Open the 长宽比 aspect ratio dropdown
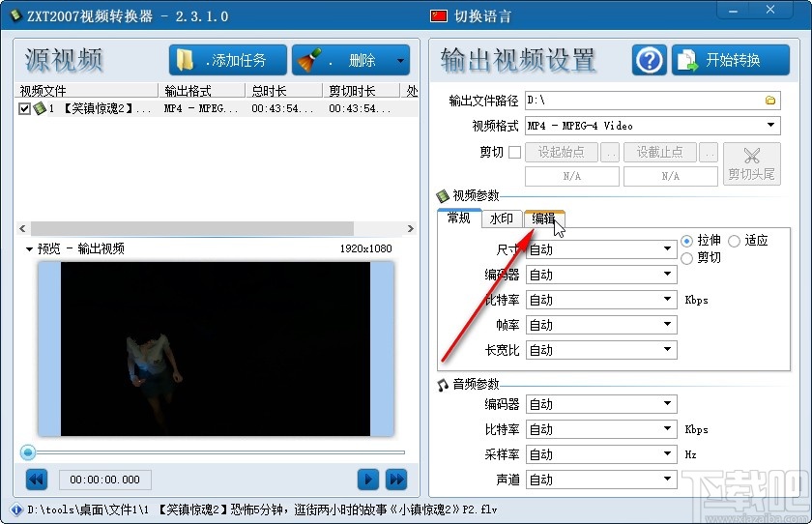 [x=601, y=350]
